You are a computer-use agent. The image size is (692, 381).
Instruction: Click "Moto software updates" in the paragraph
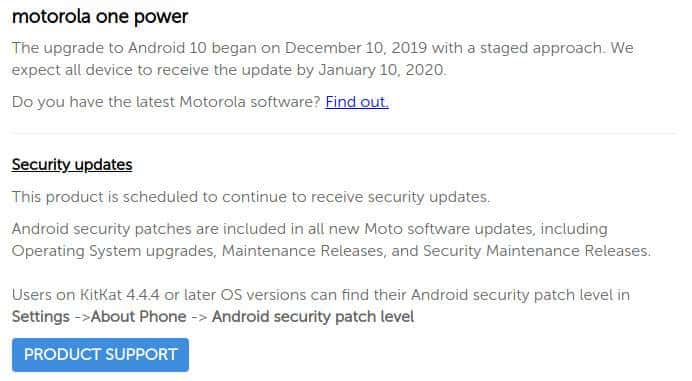pyautogui.click(x=448, y=229)
